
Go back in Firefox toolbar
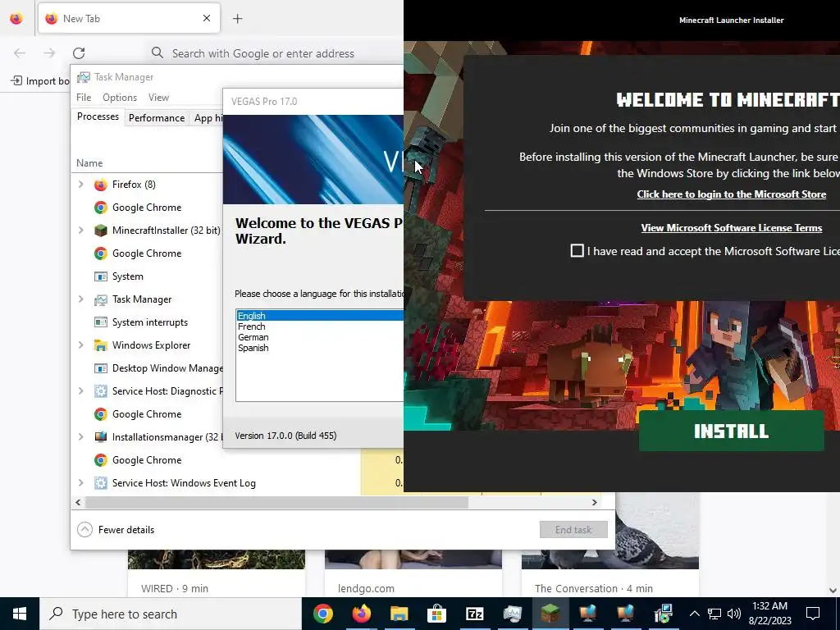[x=20, y=53]
